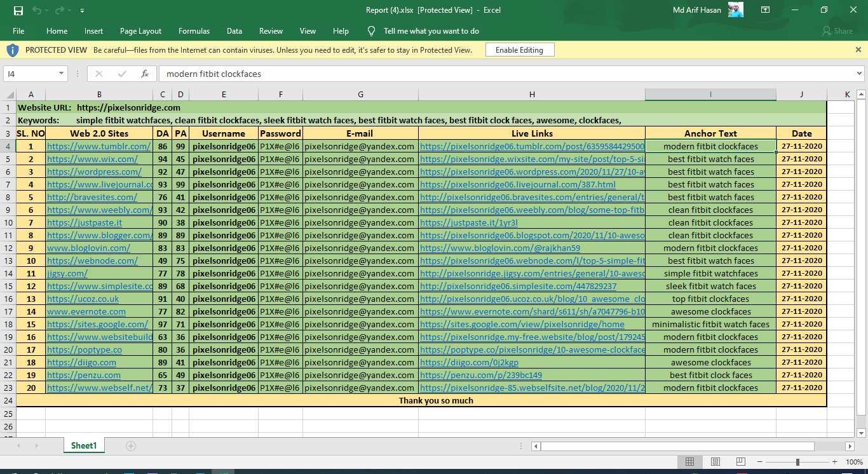Switch to Page Layout view icon
Image resolution: width=868 pixels, height=474 pixels.
pos(715,462)
